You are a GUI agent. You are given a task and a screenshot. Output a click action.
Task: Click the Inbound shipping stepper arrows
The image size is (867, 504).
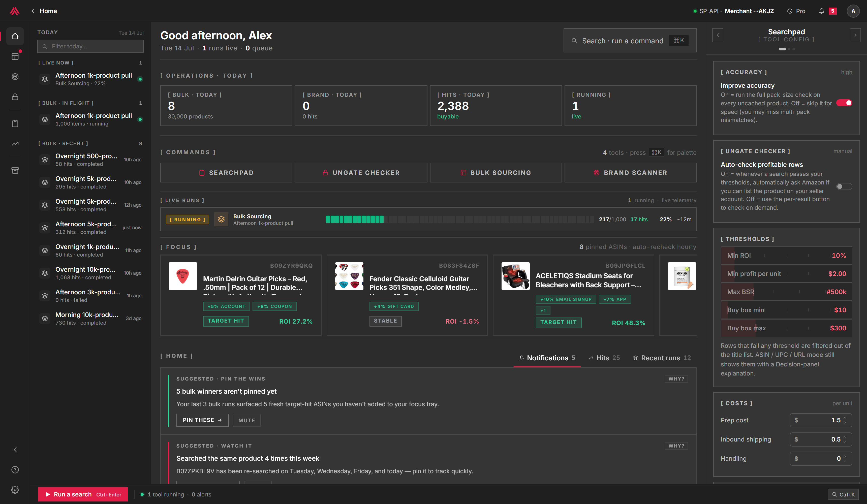click(x=845, y=439)
